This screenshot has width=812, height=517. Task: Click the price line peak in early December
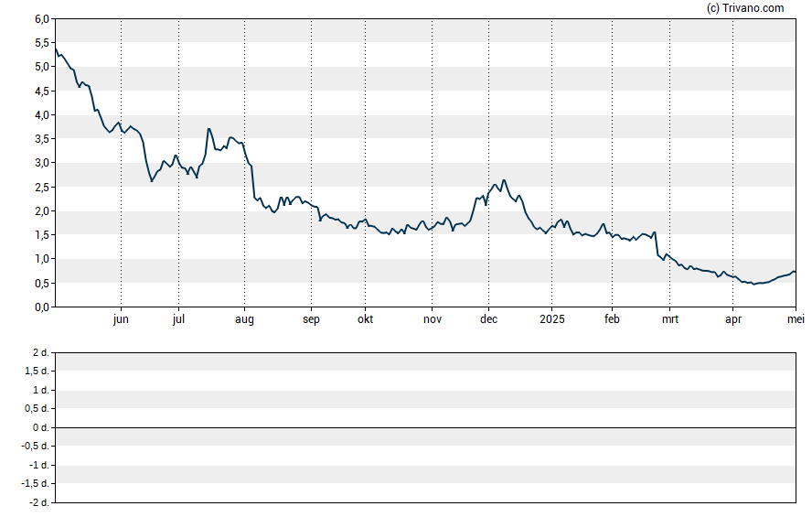[504, 180]
